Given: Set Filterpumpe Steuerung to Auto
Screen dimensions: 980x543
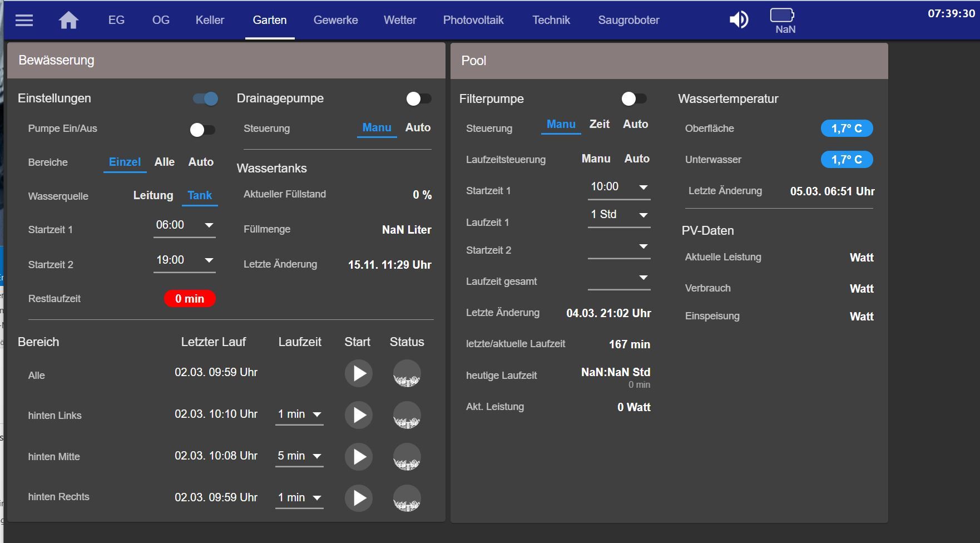Looking at the screenshot, I should coord(636,125).
